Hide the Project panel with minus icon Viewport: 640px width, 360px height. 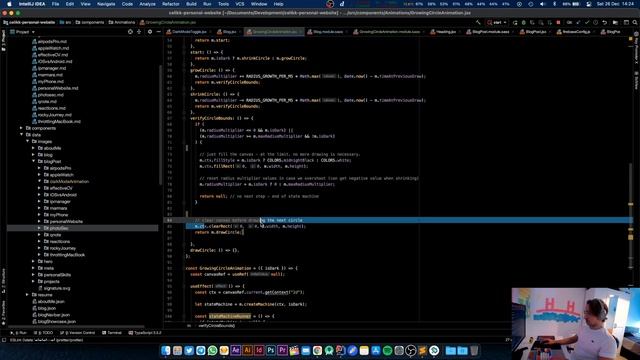[x=159, y=31]
